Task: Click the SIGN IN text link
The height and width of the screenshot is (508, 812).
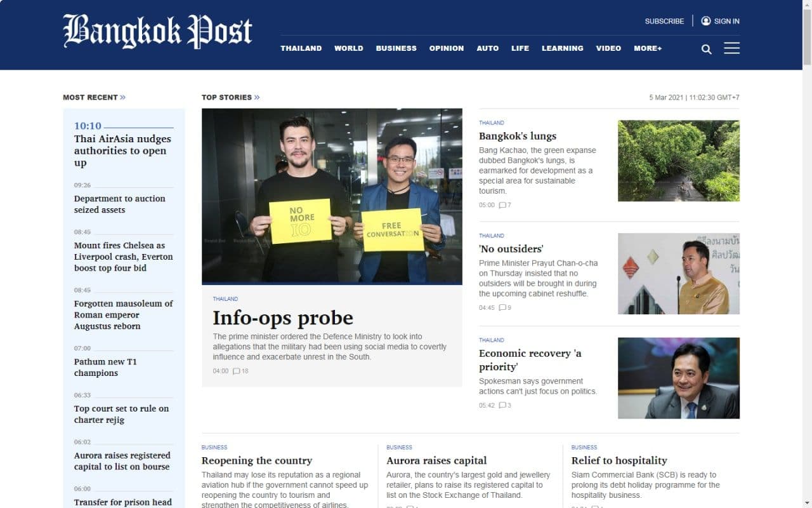Action: click(727, 21)
